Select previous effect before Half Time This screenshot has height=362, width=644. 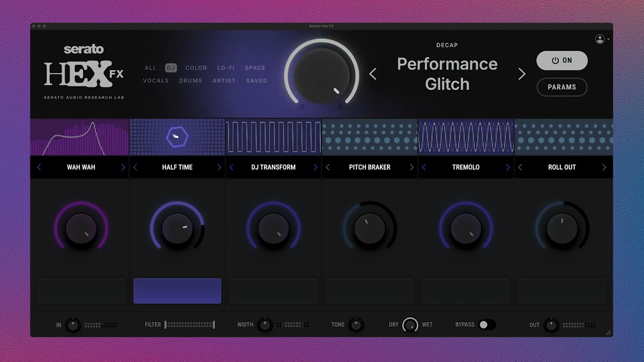135,167
